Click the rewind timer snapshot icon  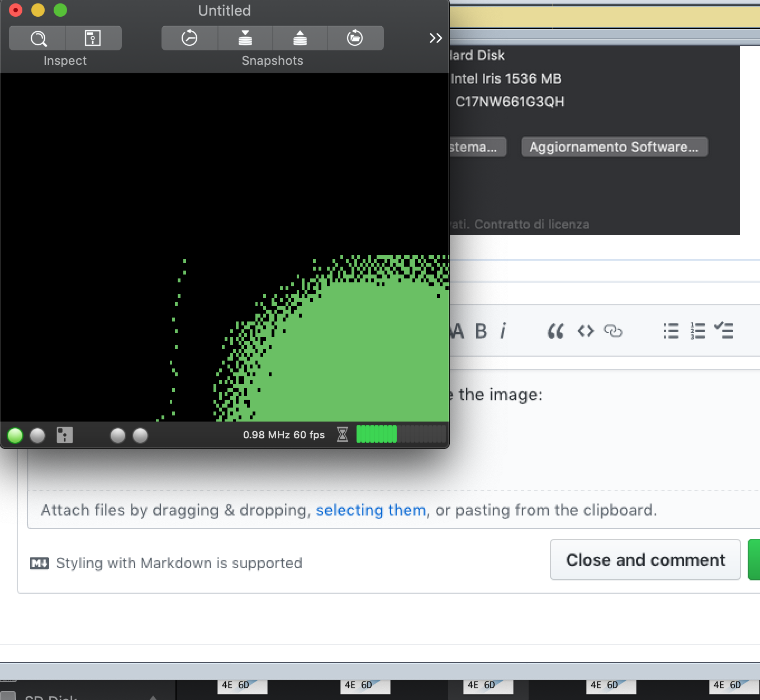[189, 38]
